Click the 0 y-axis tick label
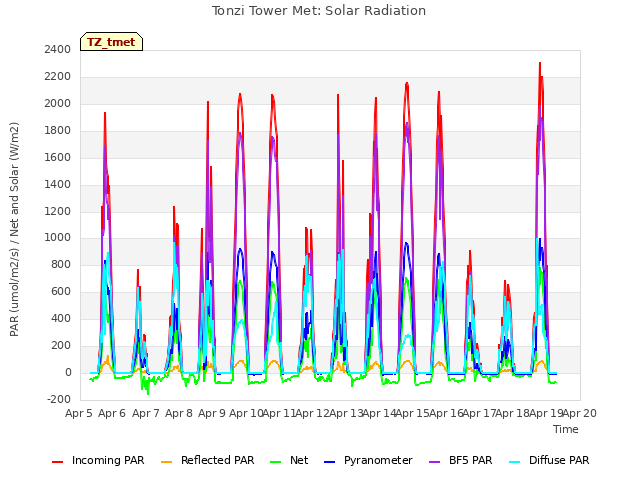The height and width of the screenshot is (480, 640). [x=68, y=372]
